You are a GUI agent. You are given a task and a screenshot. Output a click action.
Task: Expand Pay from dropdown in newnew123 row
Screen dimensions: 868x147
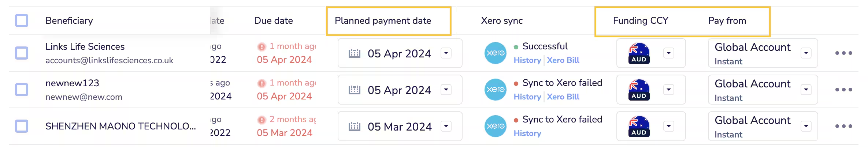point(806,90)
